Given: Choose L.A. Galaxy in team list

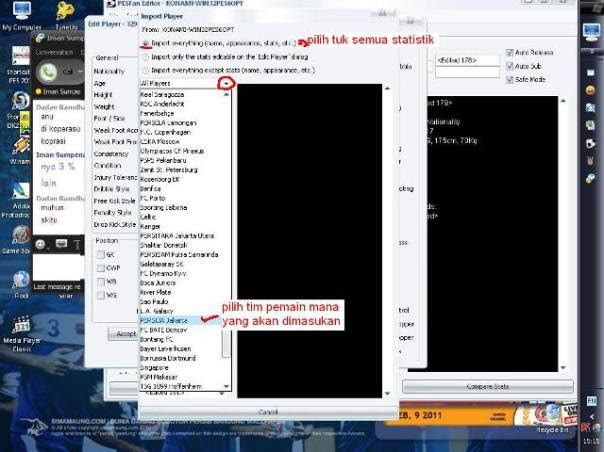Looking at the screenshot, I should pos(181,311).
